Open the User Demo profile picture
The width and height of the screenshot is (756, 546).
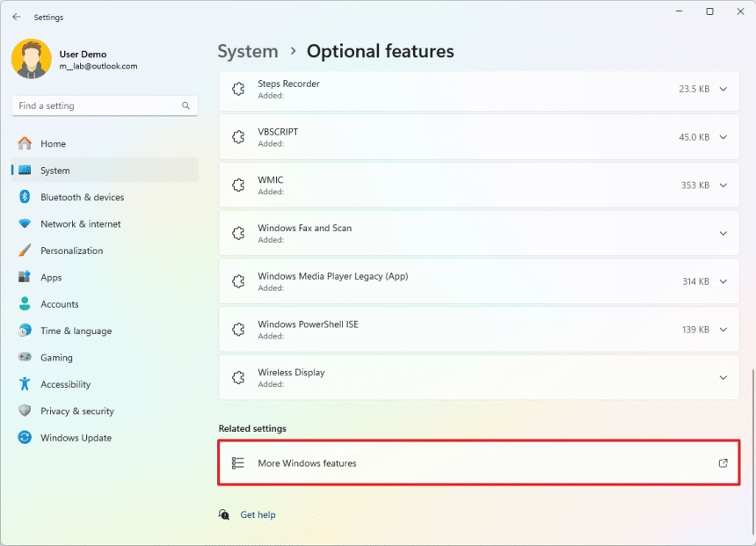click(32, 59)
